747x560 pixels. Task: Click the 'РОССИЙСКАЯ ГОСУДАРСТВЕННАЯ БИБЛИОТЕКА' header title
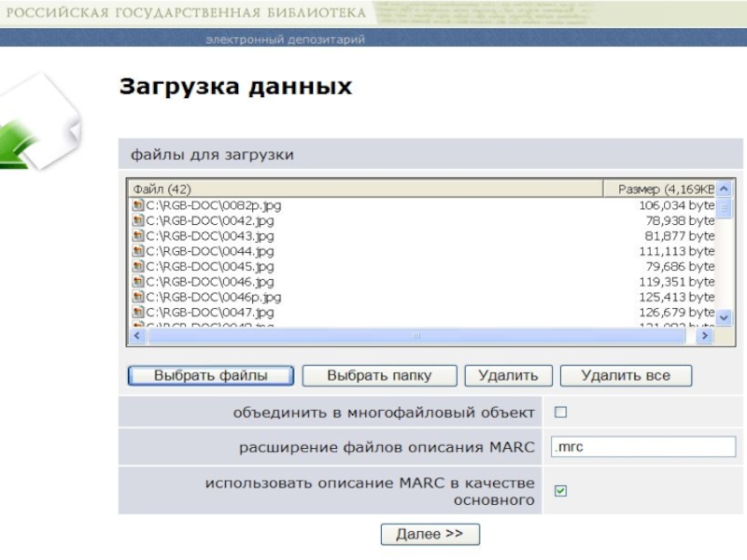(x=186, y=12)
